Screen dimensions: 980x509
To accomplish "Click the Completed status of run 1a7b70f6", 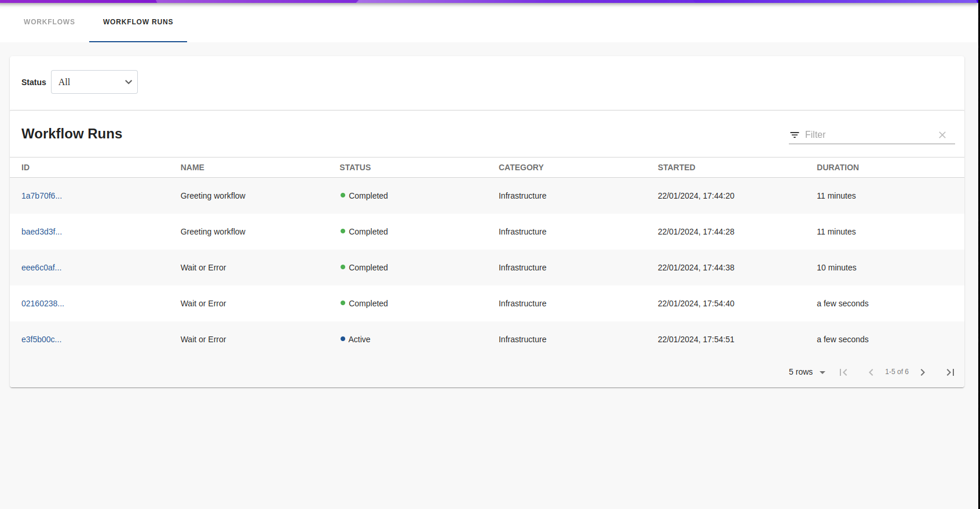I will [x=364, y=196].
